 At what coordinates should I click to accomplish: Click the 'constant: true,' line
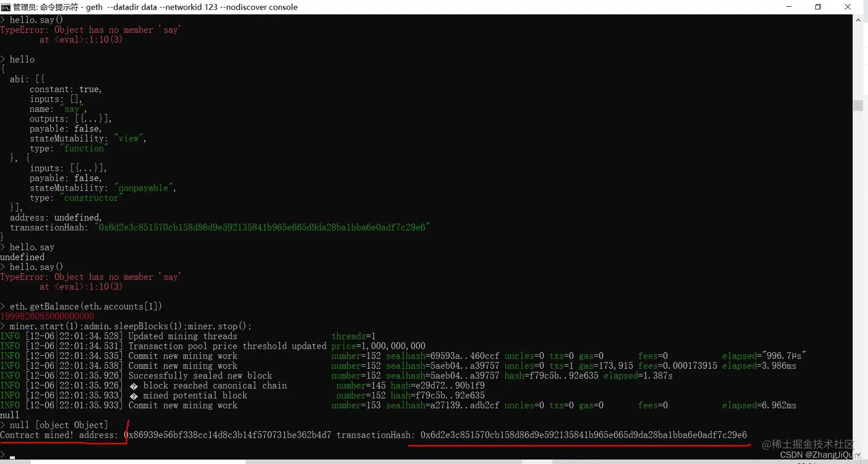[65, 89]
